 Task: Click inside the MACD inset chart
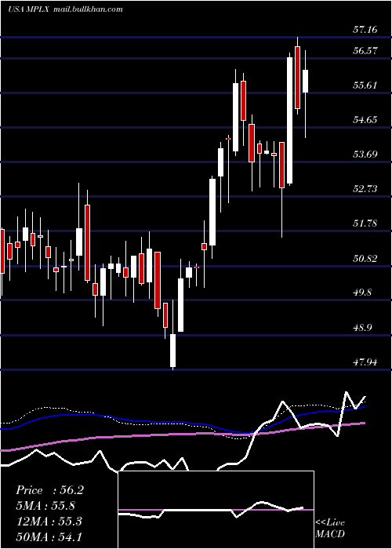tap(216, 510)
